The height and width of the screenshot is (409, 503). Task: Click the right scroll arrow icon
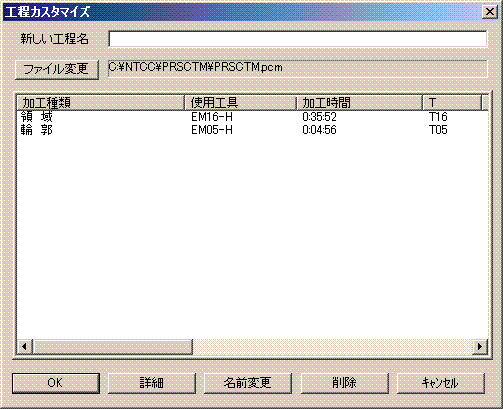coord(480,346)
